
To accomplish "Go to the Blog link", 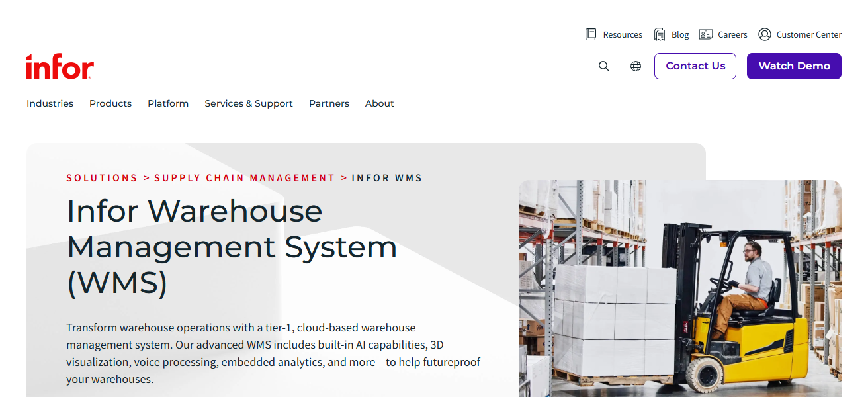I will tap(680, 34).
